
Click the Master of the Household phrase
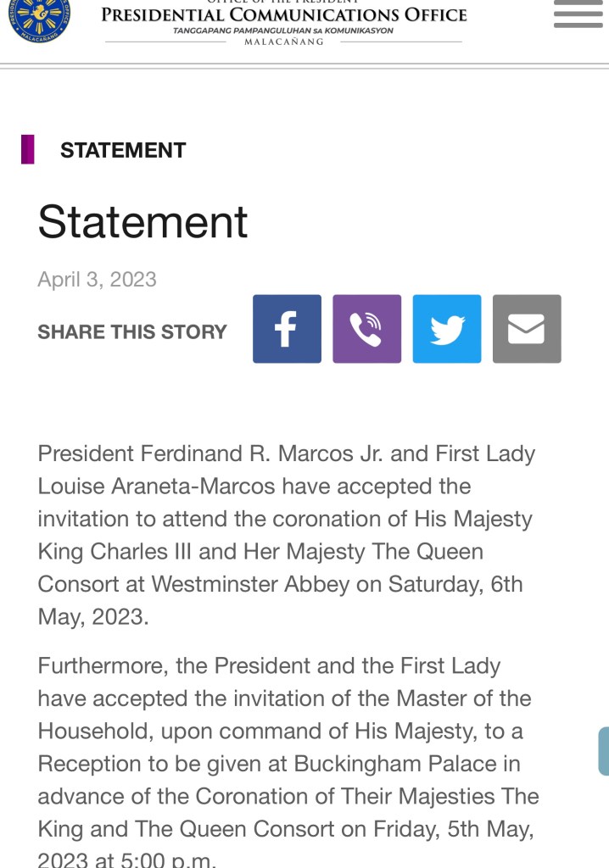pyautogui.click(x=464, y=698)
